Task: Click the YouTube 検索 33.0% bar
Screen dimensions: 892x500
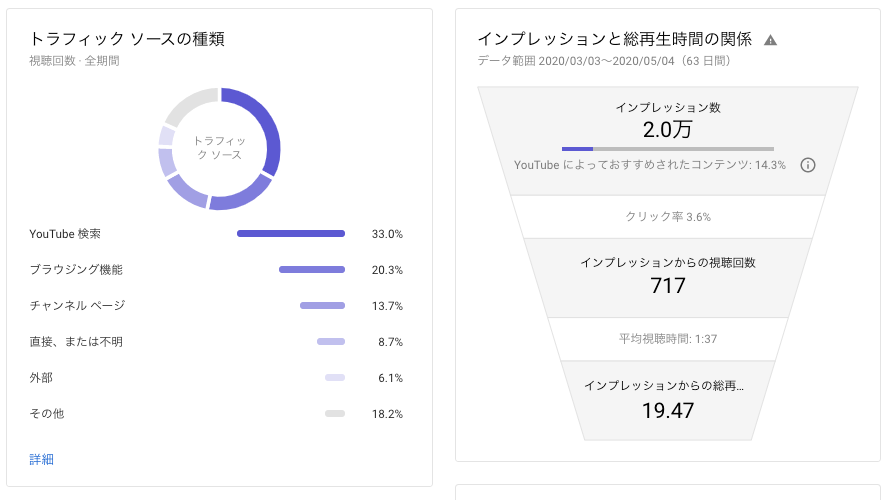Action: point(290,234)
